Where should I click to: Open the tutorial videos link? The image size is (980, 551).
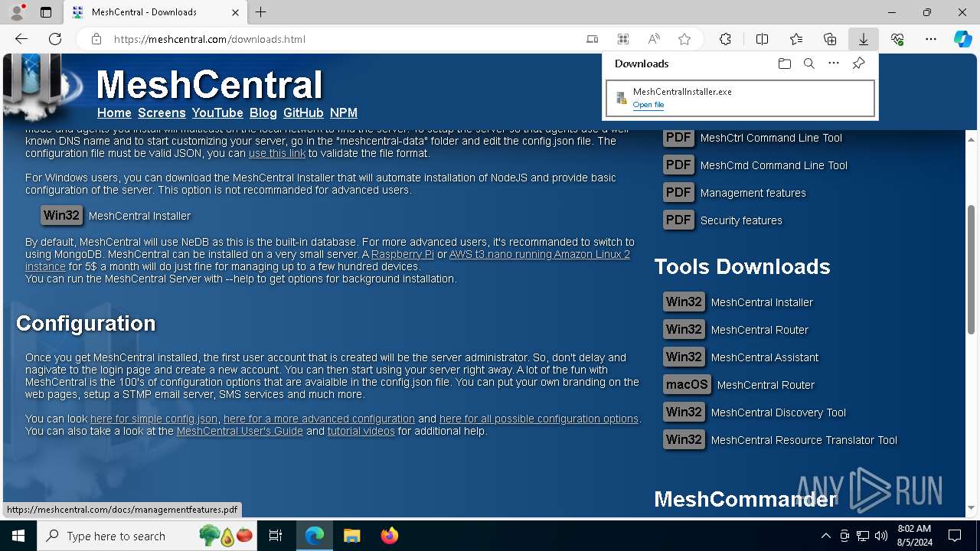pos(361,431)
